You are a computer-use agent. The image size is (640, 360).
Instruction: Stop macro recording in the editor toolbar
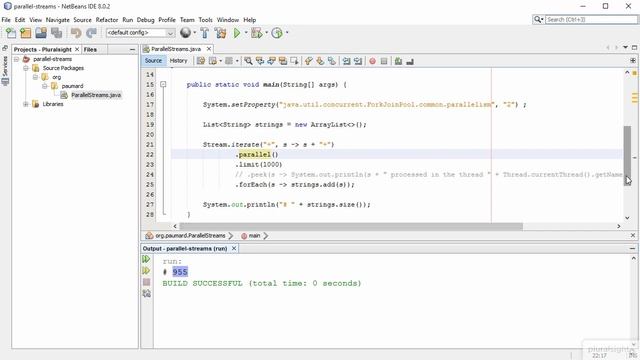click(384, 61)
